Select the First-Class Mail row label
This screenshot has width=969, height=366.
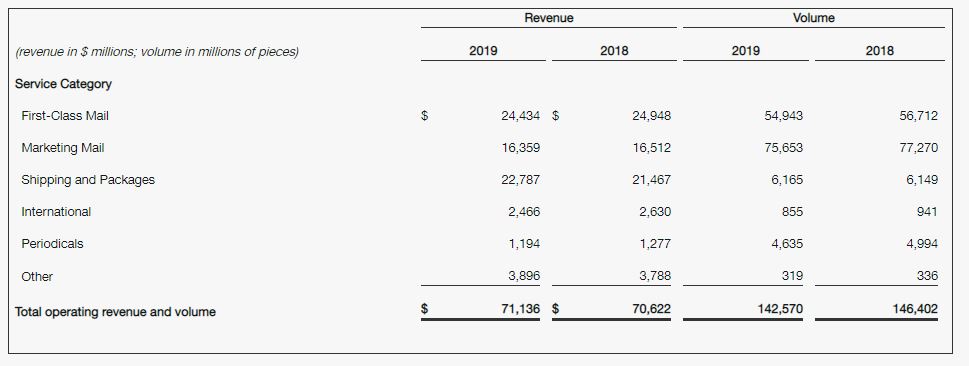(x=65, y=116)
